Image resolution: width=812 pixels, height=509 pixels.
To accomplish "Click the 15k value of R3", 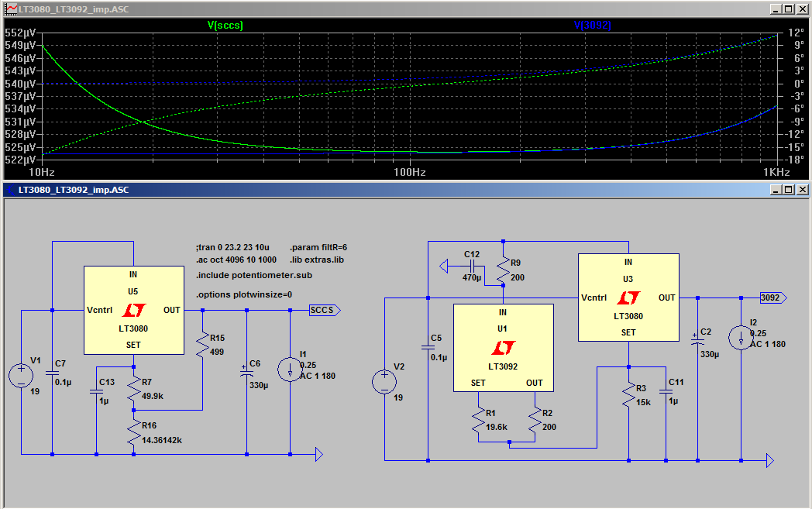I will [x=643, y=402].
